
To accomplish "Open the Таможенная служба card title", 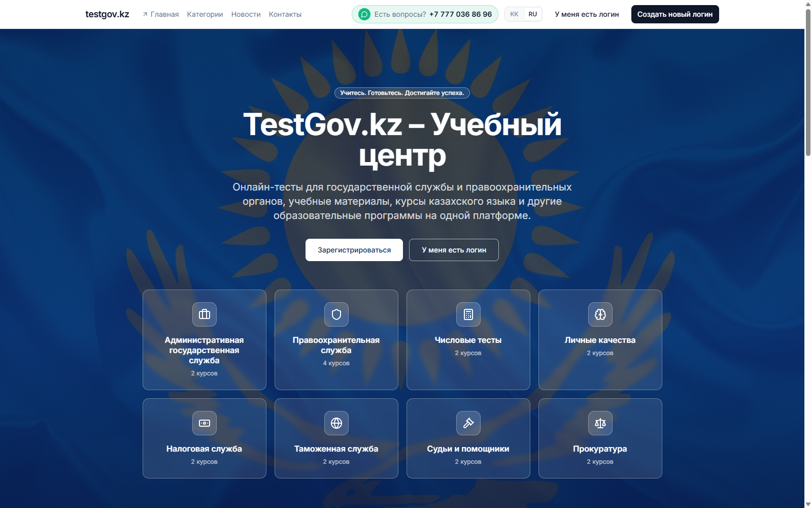I will (336, 449).
